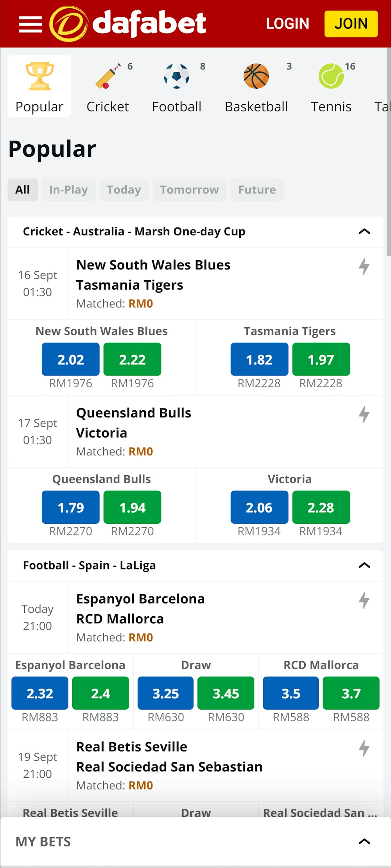Image resolution: width=391 pixels, height=868 pixels.
Task: Enable the Tomorrow matches filter
Action: [x=190, y=190]
